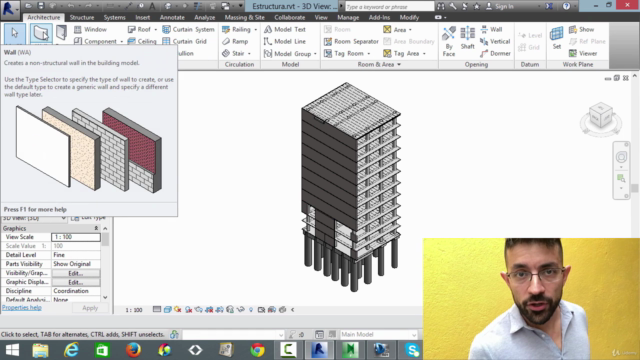Screen dimensions: 640x360
Task: Pick the Ramp tool
Action: point(235,41)
